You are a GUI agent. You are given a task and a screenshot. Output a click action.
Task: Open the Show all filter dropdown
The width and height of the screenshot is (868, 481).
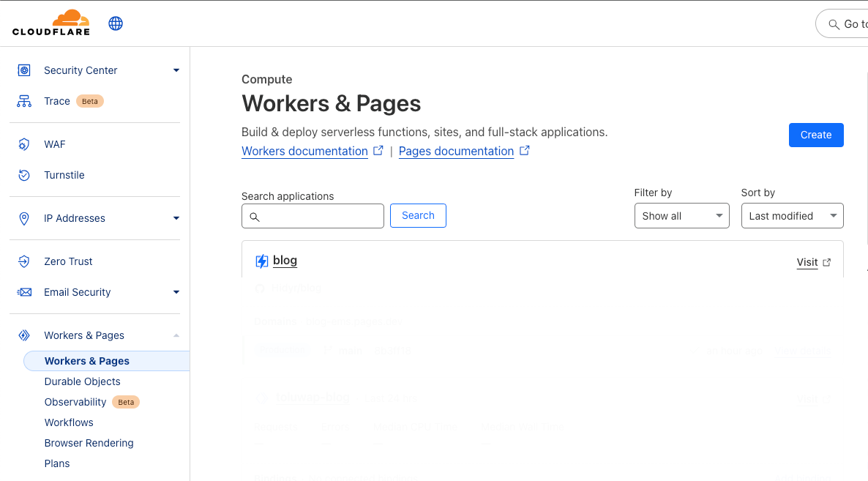tap(681, 215)
